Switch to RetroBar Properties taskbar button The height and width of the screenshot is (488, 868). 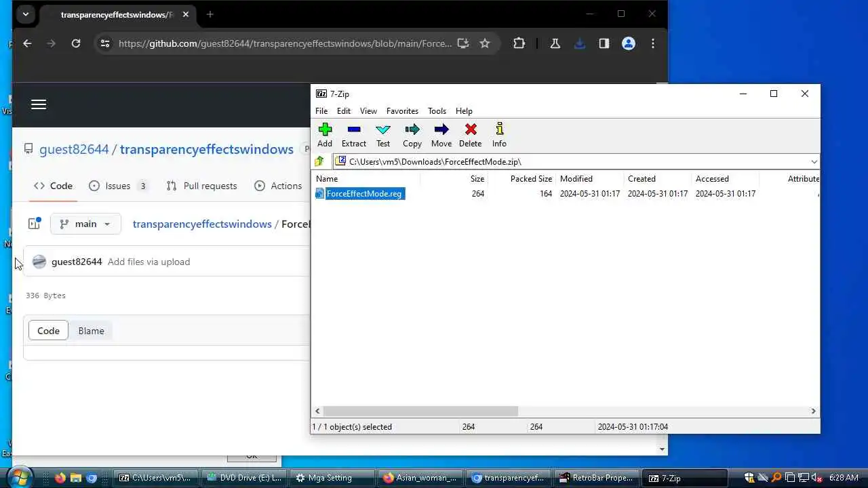tap(597, 478)
